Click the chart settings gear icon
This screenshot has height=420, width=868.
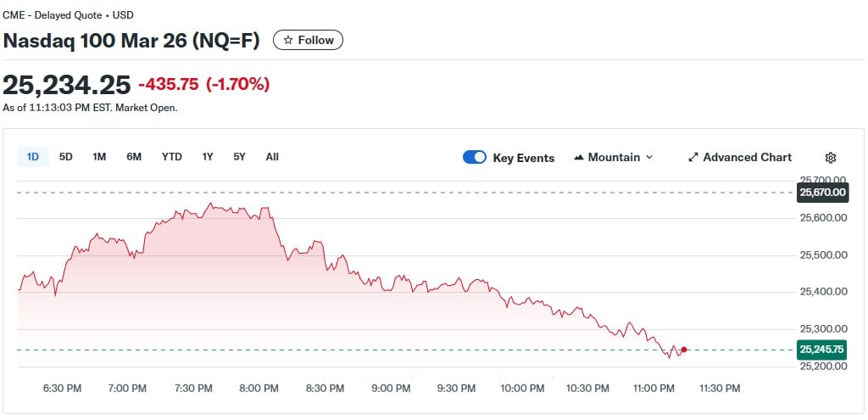click(830, 158)
